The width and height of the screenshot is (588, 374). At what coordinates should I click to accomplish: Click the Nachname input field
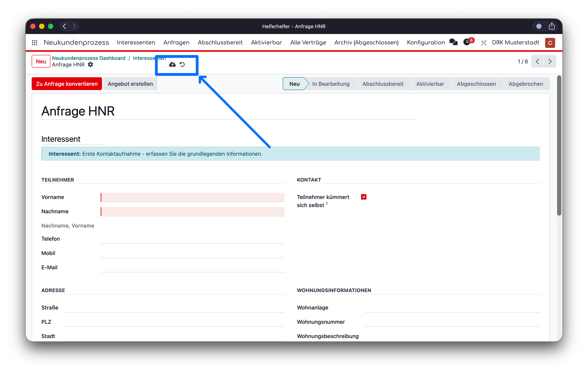(x=192, y=212)
